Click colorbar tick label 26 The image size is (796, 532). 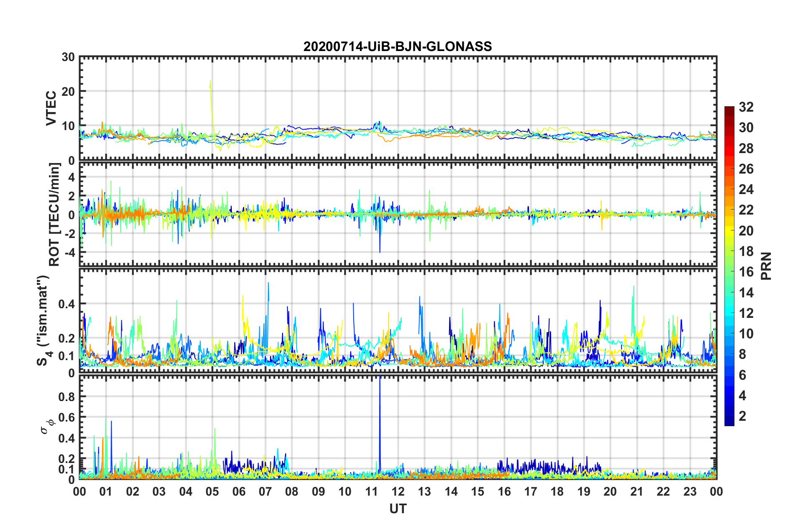pyautogui.click(x=746, y=169)
